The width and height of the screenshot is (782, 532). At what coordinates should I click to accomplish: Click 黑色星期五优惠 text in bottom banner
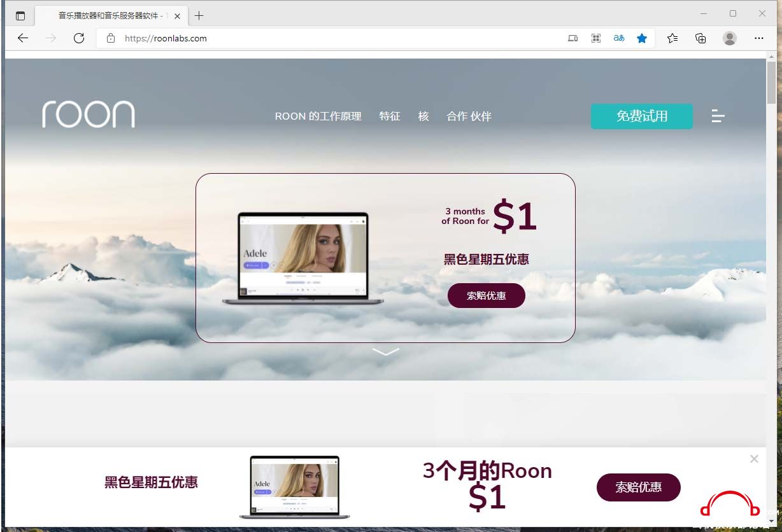(152, 482)
